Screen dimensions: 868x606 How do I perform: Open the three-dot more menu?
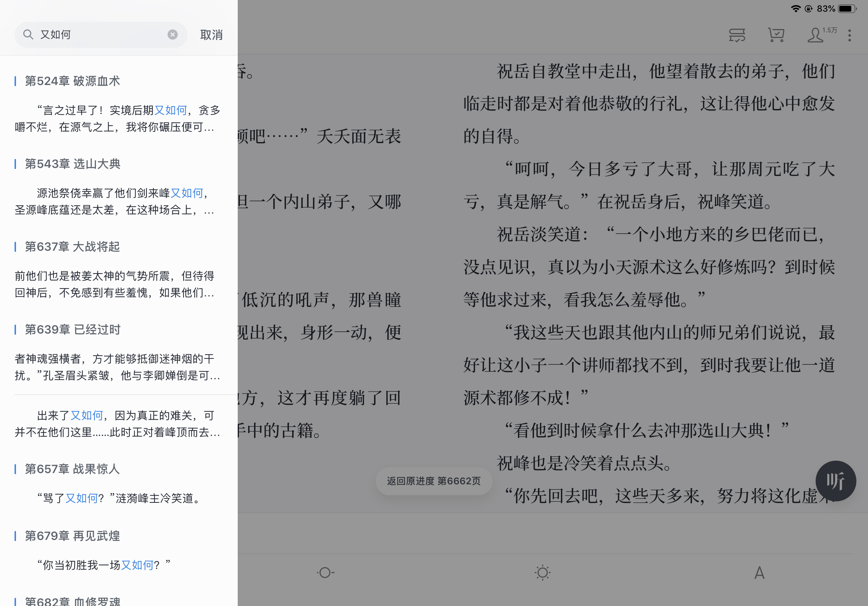849,36
